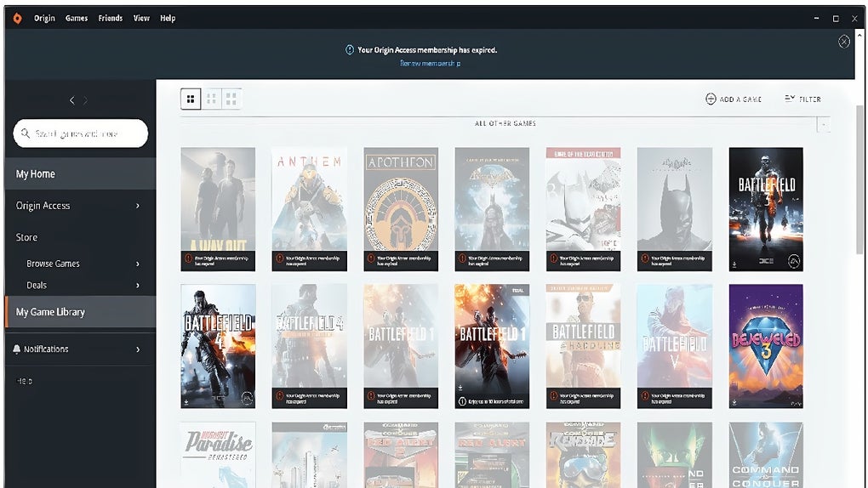This screenshot has width=868, height=488.
Task: Open My Game Library in sidebar
Action: (x=80, y=312)
